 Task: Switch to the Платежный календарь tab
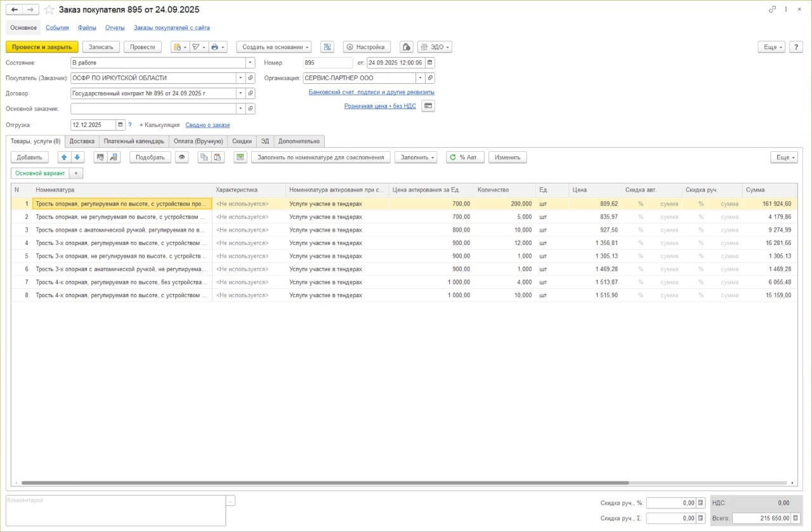pyautogui.click(x=134, y=141)
